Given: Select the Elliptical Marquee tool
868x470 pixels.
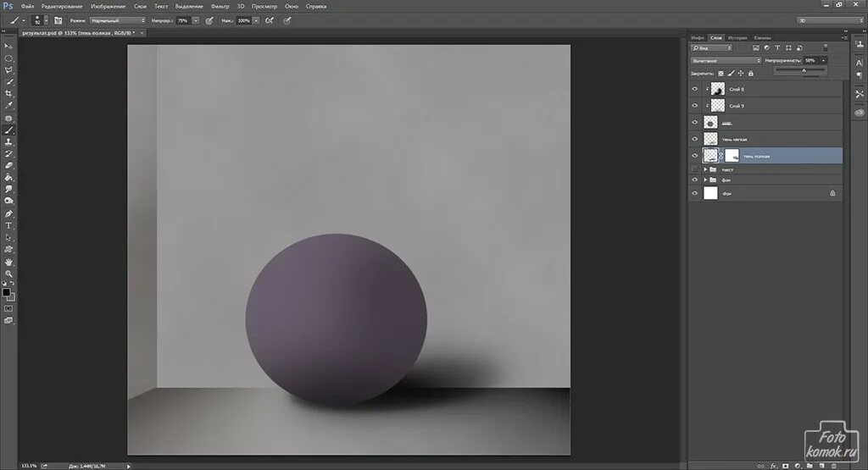Looking at the screenshot, I should (x=8, y=58).
